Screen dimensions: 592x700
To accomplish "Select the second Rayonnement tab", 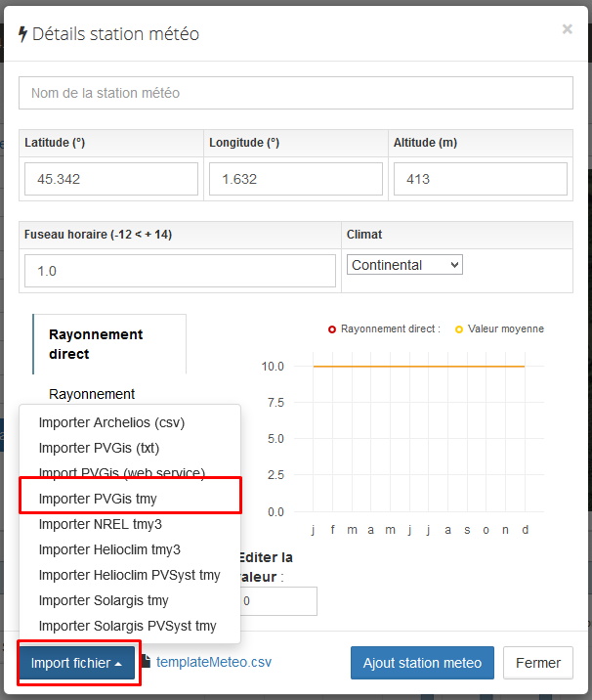I will click(92, 394).
